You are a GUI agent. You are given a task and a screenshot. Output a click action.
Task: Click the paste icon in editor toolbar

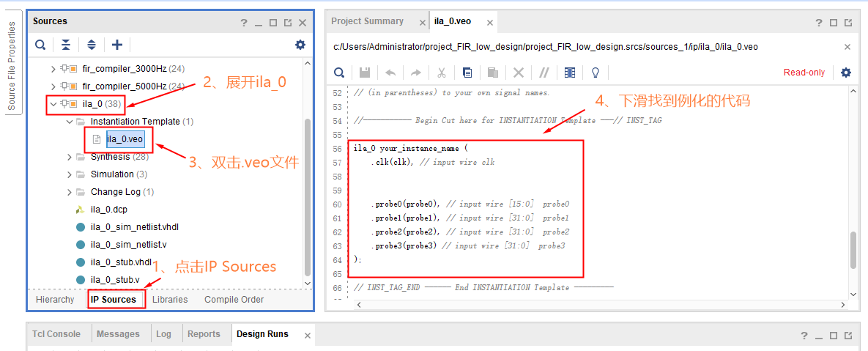(x=493, y=73)
